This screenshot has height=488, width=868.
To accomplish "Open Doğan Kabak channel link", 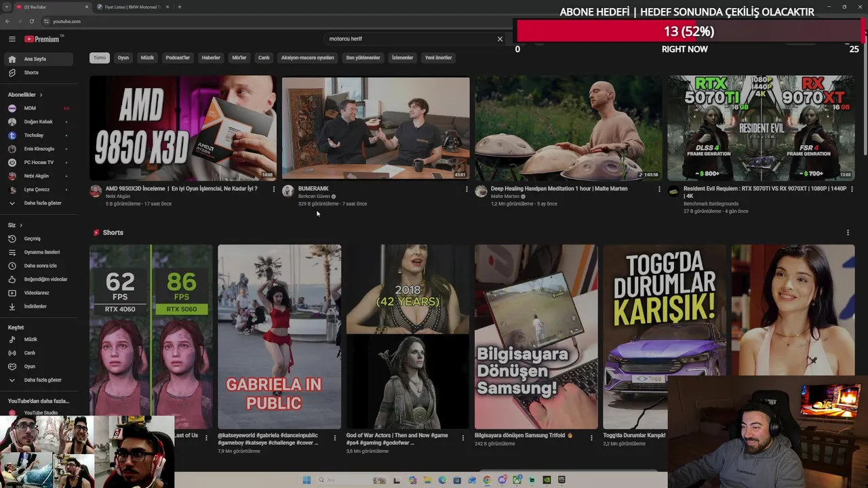I will click(x=37, y=121).
